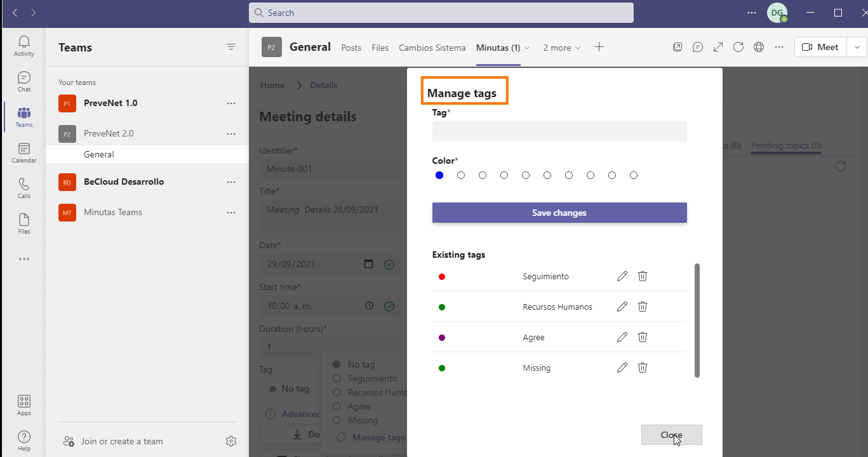Open more apps ellipsis in sidebar
This screenshot has height=457, width=868.
tap(24, 259)
